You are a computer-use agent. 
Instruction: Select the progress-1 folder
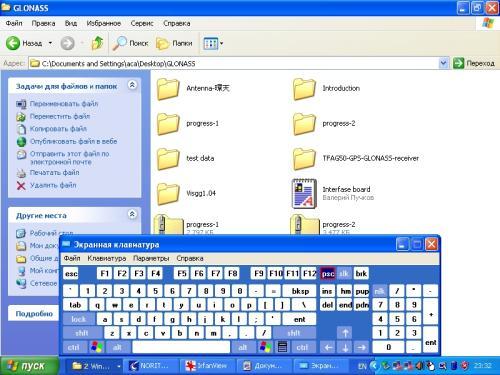pyautogui.click(x=188, y=124)
